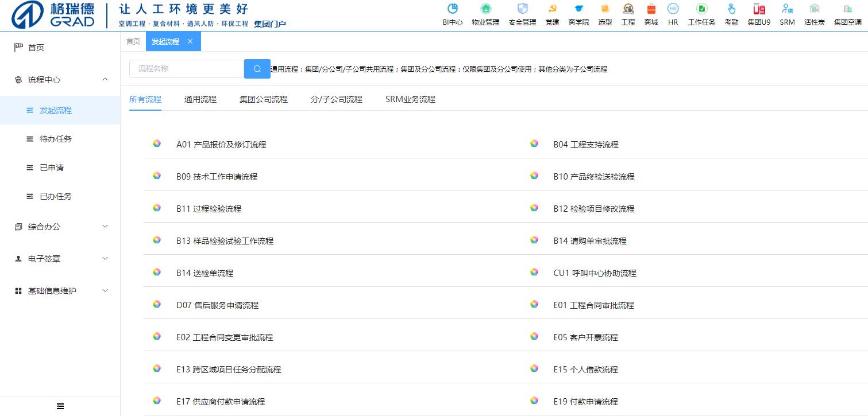Image resolution: width=868 pixels, height=416 pixels.
Task: Open the 考勤 attendance icon
Action: point(731,9)
